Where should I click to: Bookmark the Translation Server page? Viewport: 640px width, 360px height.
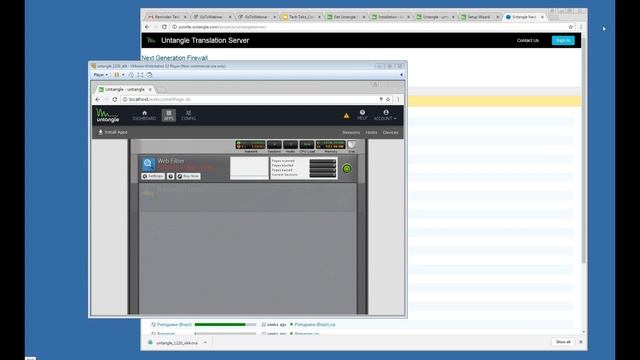[x=570, y=27]
